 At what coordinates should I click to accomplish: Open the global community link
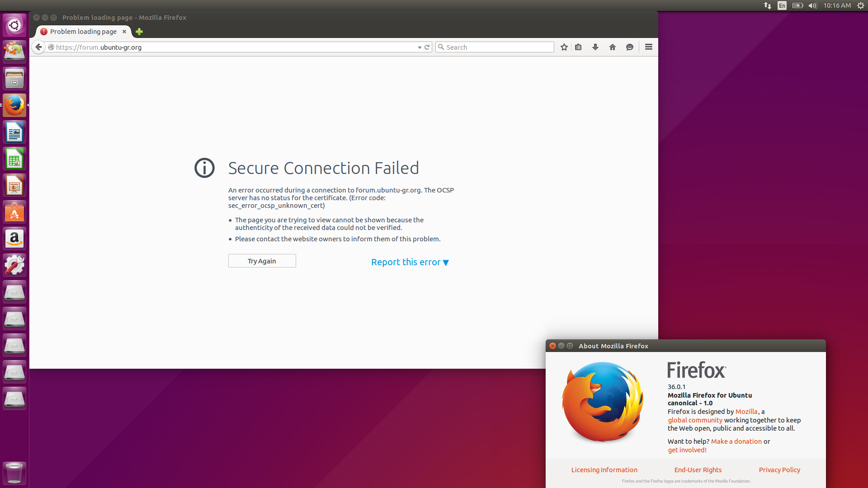point(695,420)
